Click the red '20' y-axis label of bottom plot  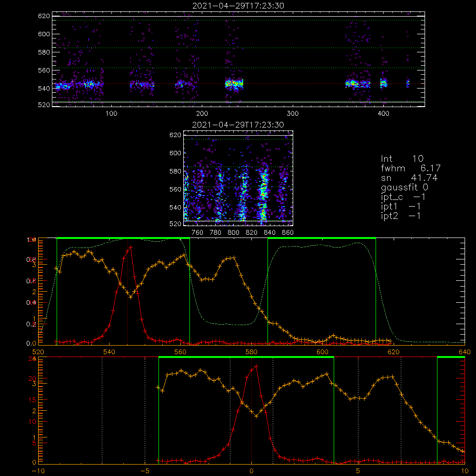(x=32, y=378)
